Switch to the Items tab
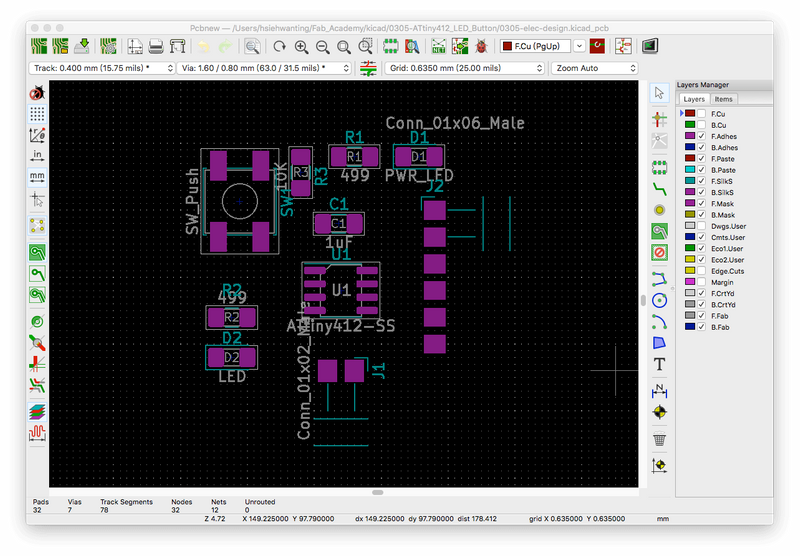This screenshot has width=800, height=556. tap(723, 99)
